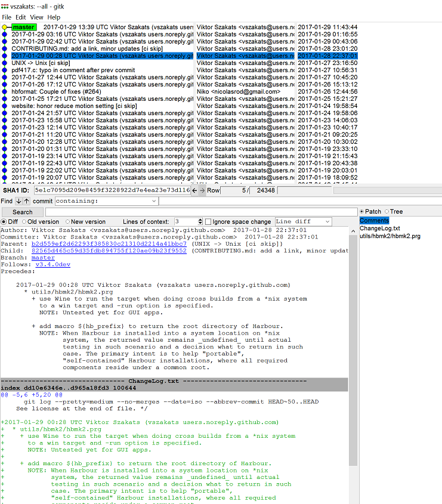Click the Lines of context spinner arrows
Viewport: 442px width, 504px height.
[x=200, y=221]
